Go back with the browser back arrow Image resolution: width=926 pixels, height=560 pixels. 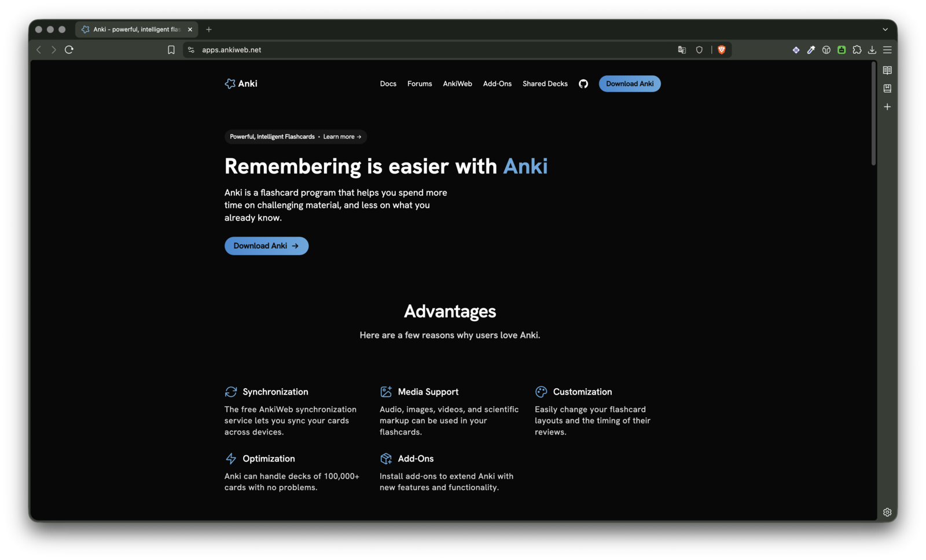39,50
